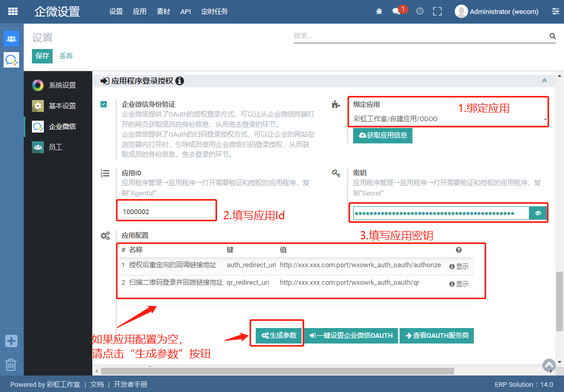Screen dimensions: 564x392
Task: Click the plus add icon in left strip
Action: (11, 340)
